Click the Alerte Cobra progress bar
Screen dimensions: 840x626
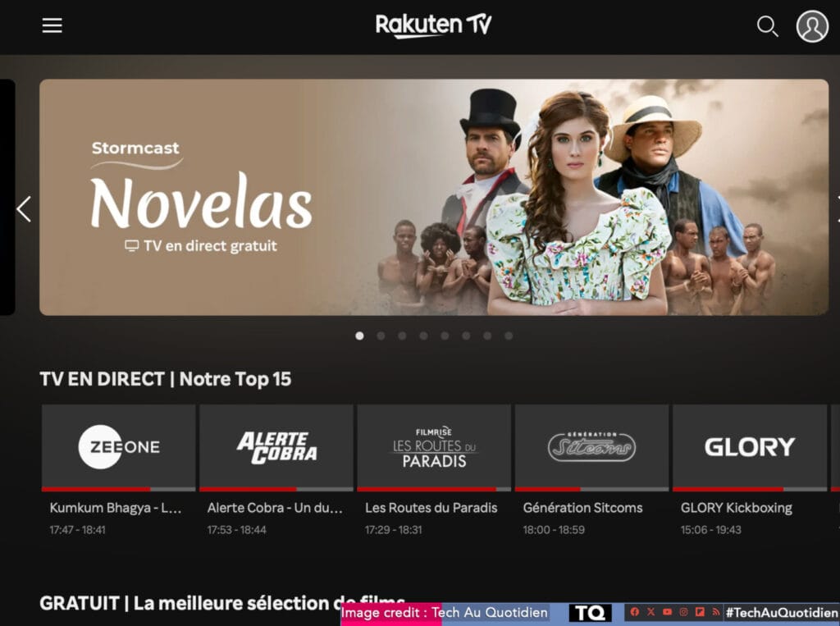point(276,489)
